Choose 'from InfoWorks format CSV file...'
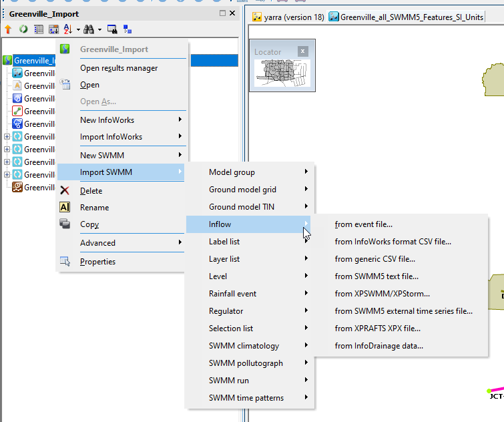Viewport: 504px width, 422px height. (401, 242)
